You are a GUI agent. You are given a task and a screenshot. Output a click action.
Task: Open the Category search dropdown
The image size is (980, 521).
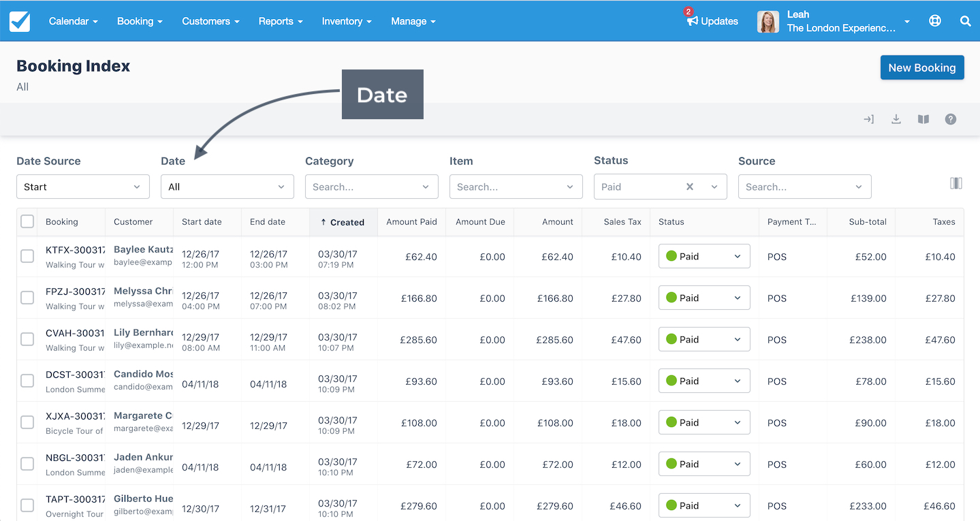372,187
